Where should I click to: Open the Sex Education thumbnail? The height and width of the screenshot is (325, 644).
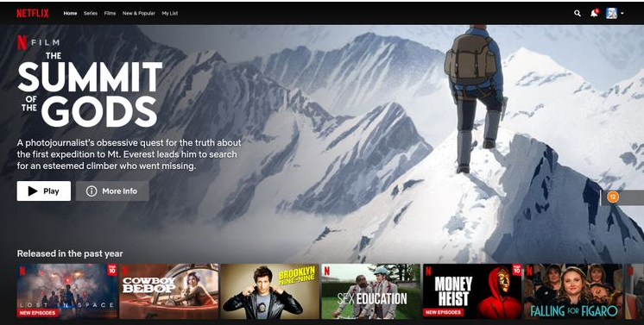point(371,291)
